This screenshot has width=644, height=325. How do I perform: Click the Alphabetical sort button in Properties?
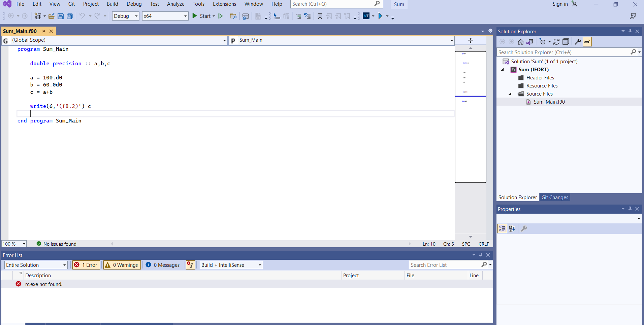pos(512,229)
